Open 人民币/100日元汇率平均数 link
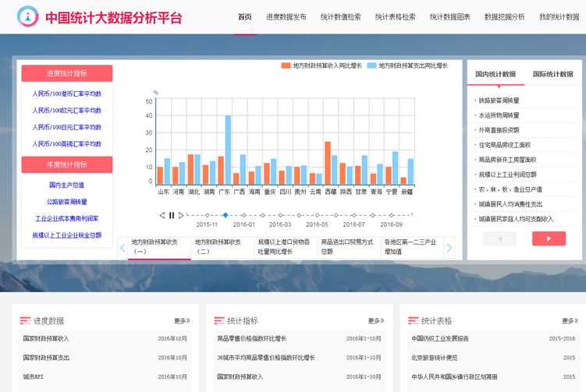Screen dimensions: 586x392 tap(67, 127)
